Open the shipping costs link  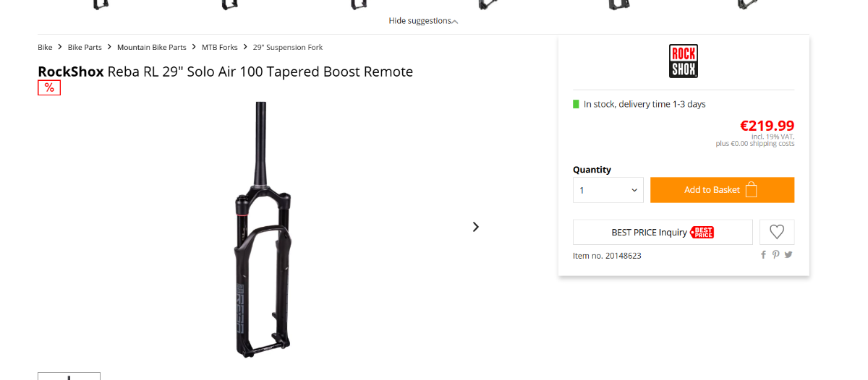[x=771, y=144]
